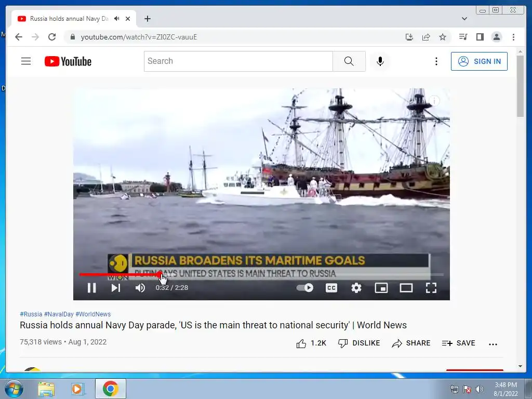The height and width of the screenshot is (399, 532).
Task: Go back in browser history
Action: (x=19, y=37)
